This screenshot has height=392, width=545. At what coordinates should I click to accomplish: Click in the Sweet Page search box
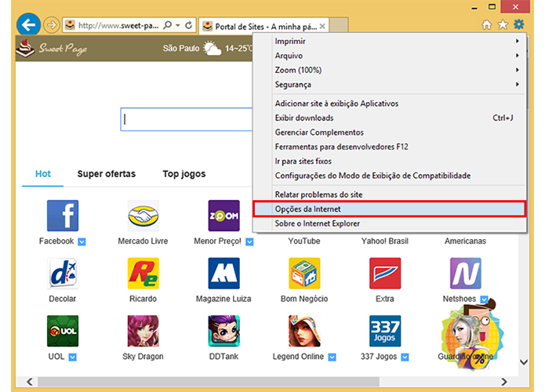187,119
